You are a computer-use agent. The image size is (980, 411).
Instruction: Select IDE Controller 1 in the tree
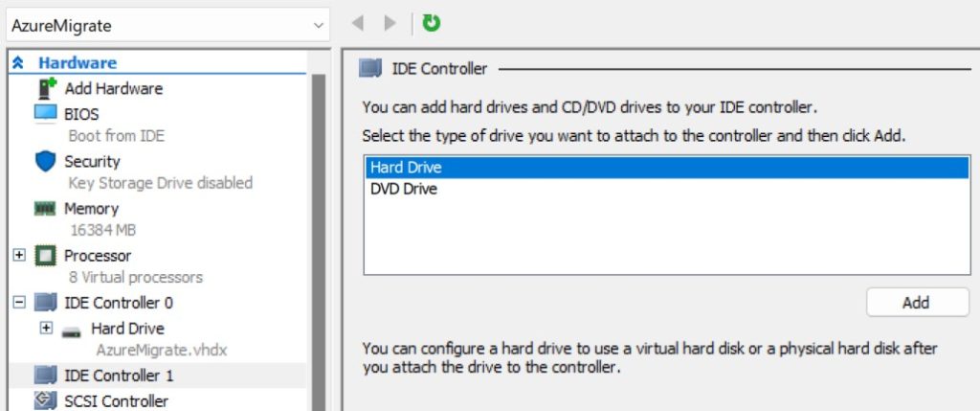(x=119, y=375)
